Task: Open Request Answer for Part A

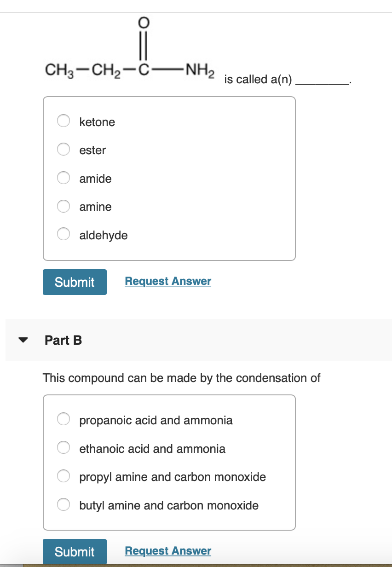Action: tap(167, 281)
